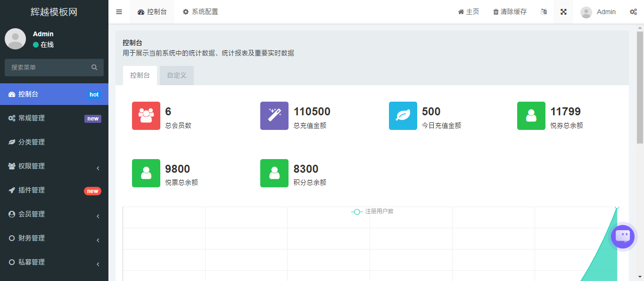
Task: Toggle the sidebar hamburger menu icon
Action: [x=119, y=12]
